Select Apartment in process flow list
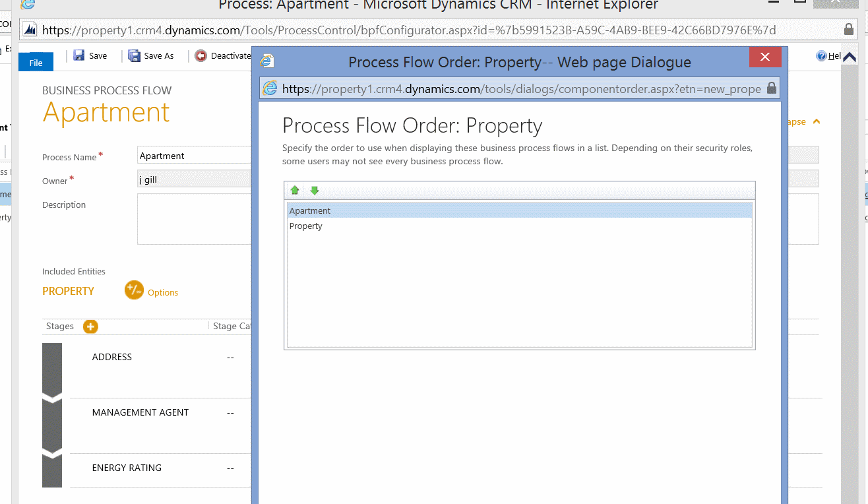The width and height of the screenshot is (868, 504). 520,210
